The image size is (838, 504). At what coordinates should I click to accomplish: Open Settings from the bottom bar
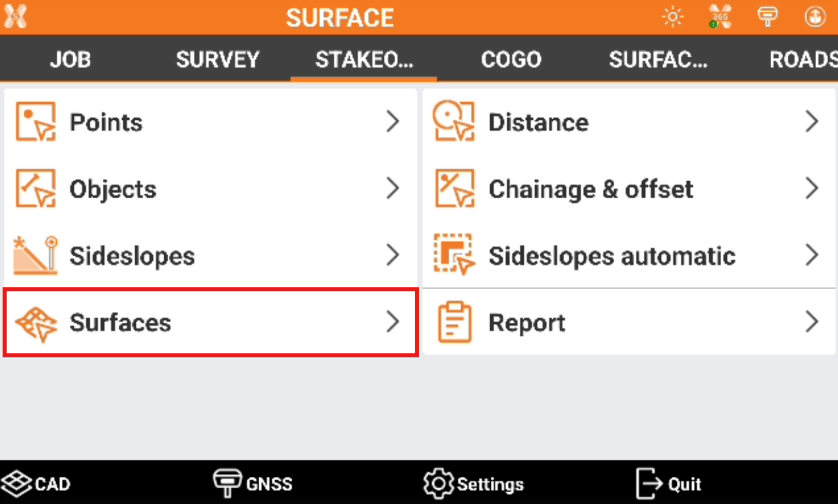click(474, 484)
